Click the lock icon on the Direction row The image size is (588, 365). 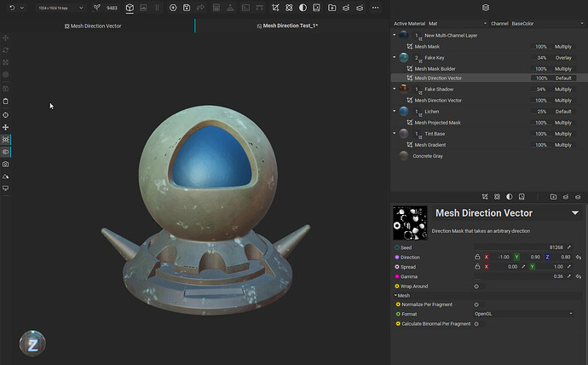[x=477, y=257]
